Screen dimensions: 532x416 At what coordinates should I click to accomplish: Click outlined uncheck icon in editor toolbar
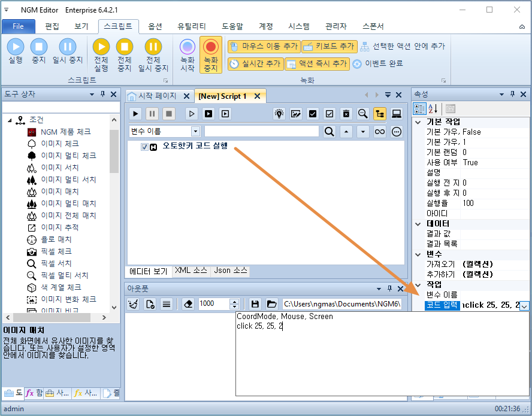(329, 114)
